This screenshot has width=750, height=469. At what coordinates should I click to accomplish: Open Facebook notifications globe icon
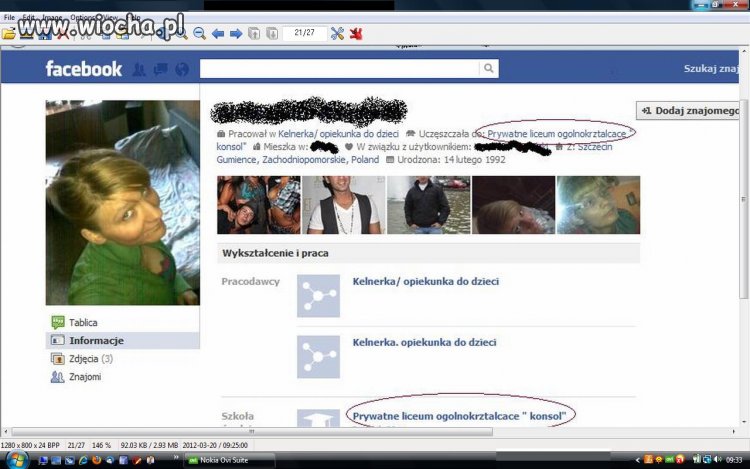(x=182, y=70)
